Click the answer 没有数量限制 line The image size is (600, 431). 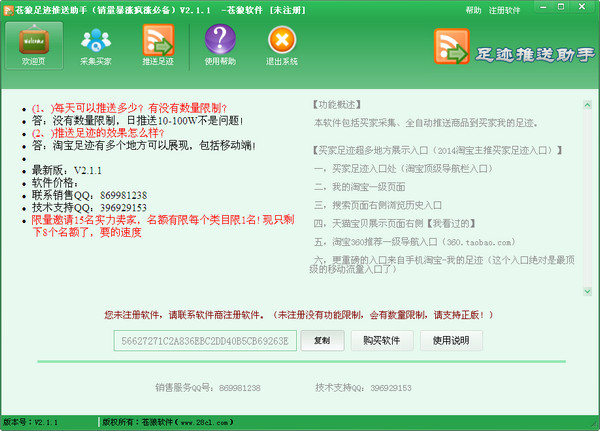(137, 121)
